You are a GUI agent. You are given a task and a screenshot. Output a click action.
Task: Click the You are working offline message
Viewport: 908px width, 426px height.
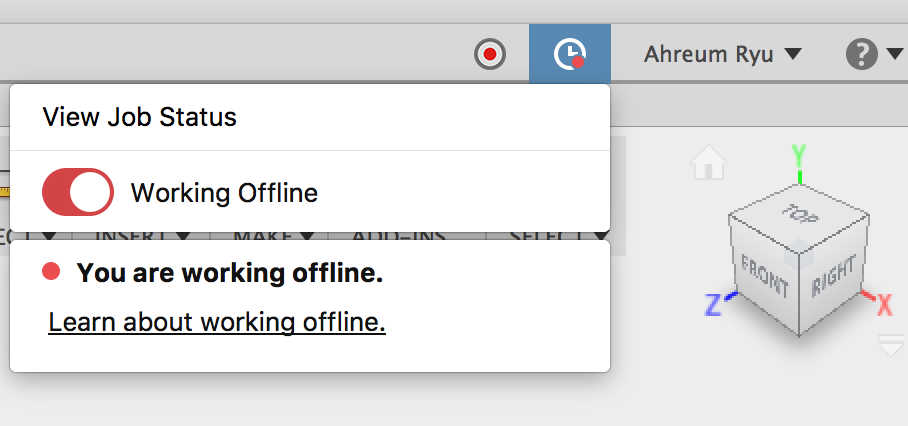(x=229, y=272)
